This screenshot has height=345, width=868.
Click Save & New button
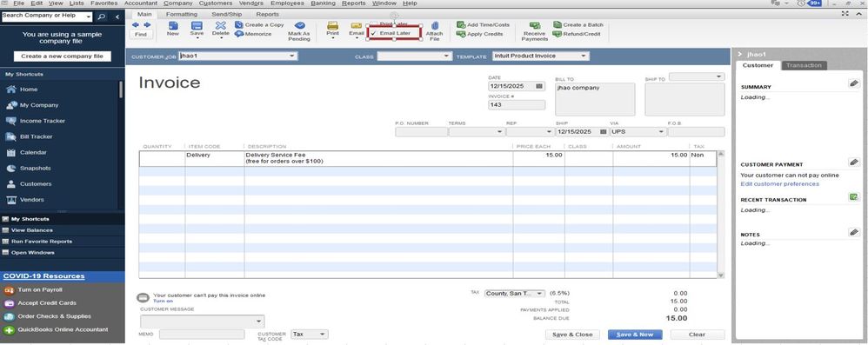coord(635,335)
